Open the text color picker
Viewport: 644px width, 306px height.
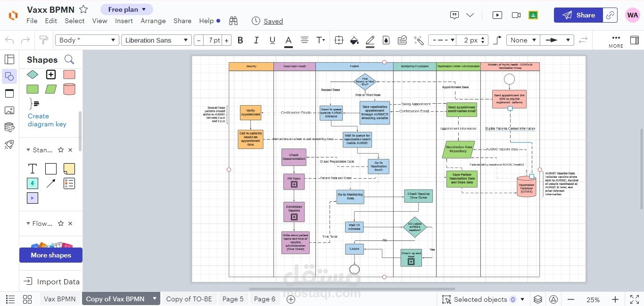(288, 40)
